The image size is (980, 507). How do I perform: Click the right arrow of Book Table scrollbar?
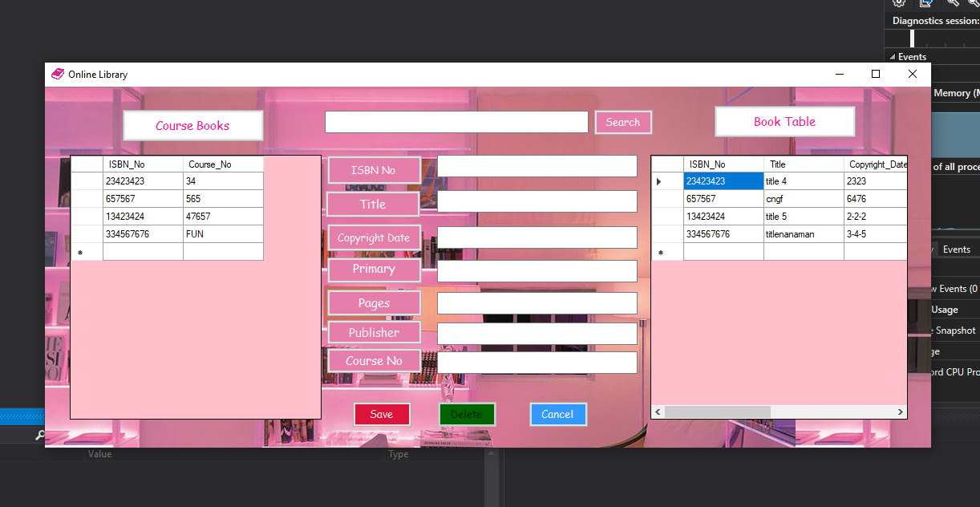[900, 412]
